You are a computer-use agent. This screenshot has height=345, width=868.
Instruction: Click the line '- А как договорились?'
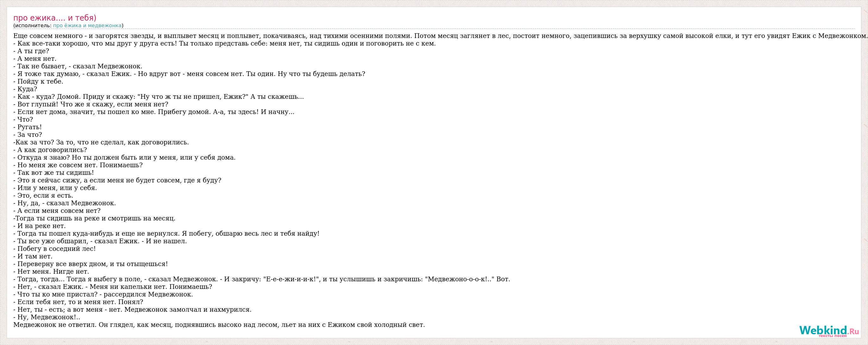(x=50, y=150)
